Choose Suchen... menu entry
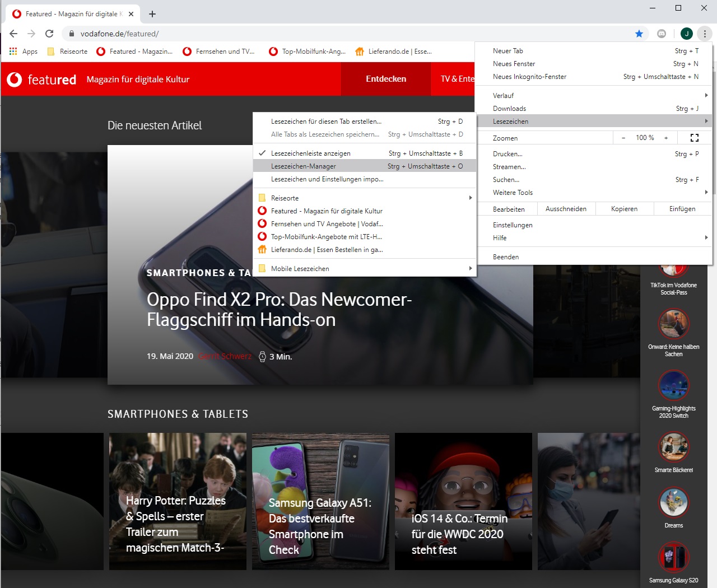This screenshot has width=717, height=588. pos(594,180)
